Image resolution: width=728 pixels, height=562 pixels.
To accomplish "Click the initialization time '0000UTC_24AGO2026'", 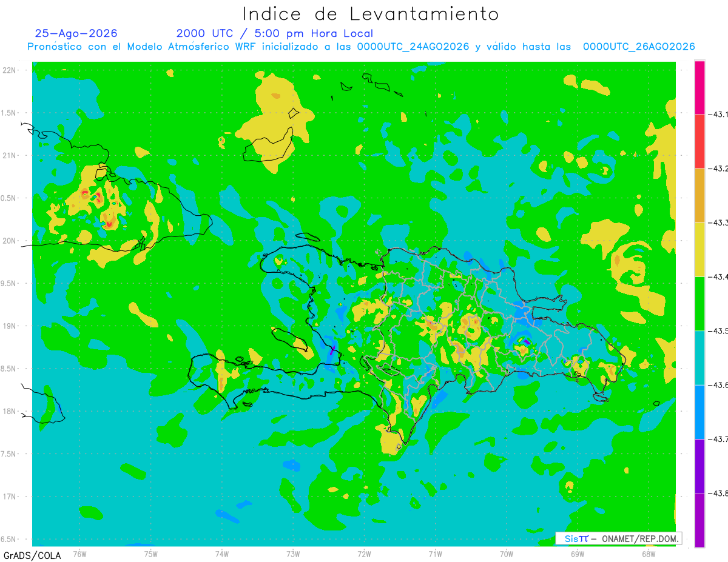I will tap(413, 47).
